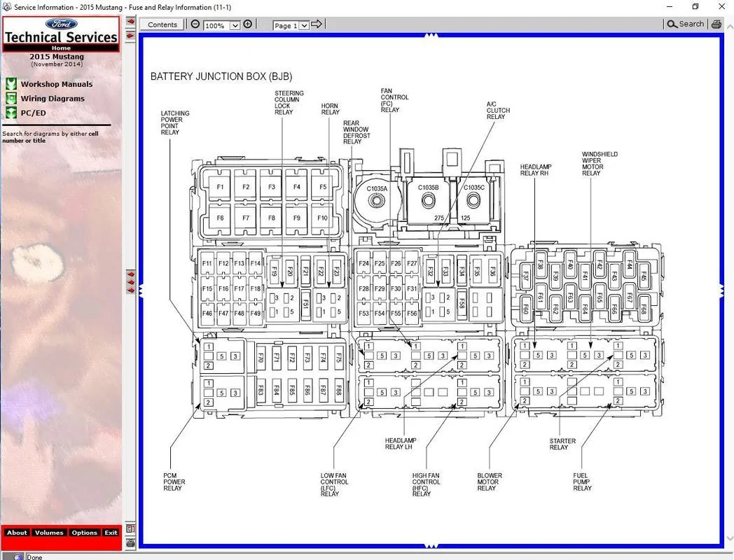Viewport: 734px width, 560px height.
Task: Click the zoom out minus icon
Action: pos(195,24)
